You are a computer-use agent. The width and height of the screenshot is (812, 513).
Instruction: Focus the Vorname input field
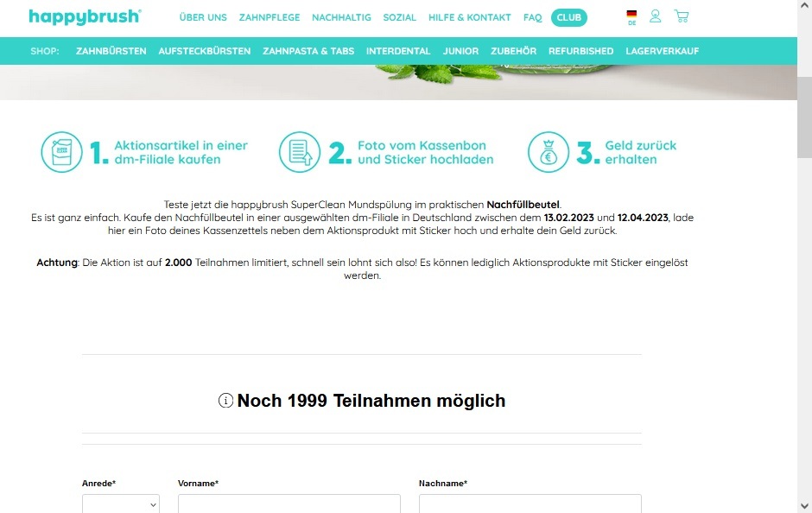pyautogui.click(x=289, y=503)
